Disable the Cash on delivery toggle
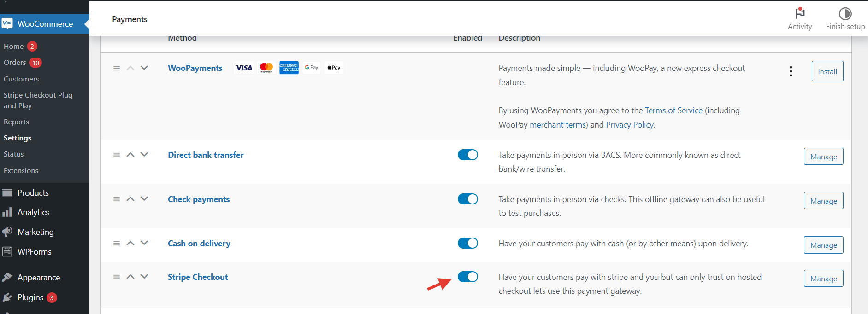Screen dimensions: 868x314 pyautogui.click(x=467, y=243)
